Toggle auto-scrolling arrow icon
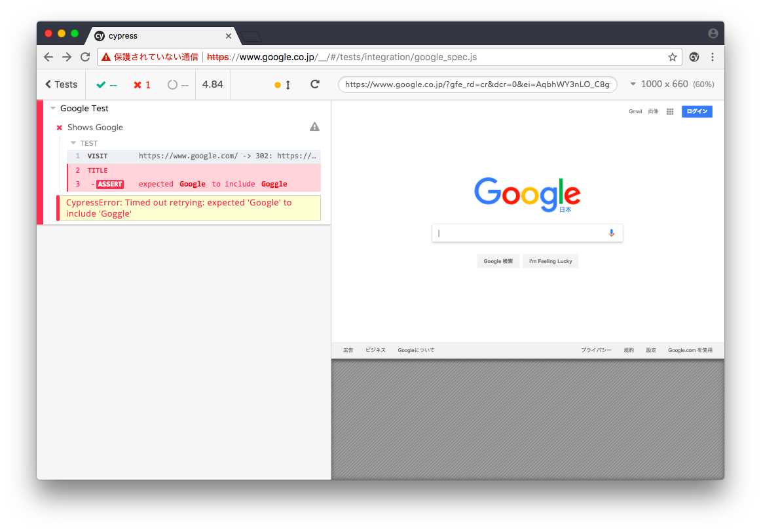The height and width of the screenshot is (532, 761). (288, 85)
